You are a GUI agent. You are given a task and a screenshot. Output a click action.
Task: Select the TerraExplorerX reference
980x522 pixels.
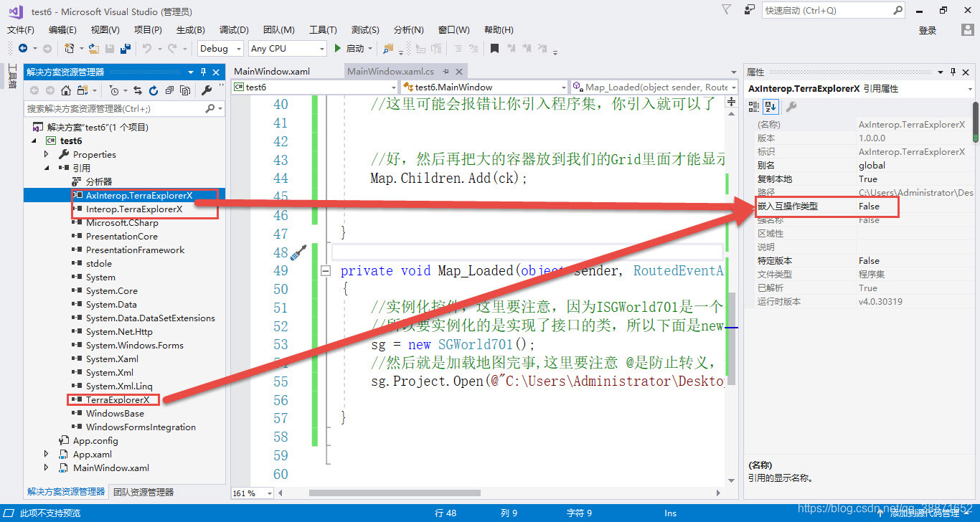pos(118,399)
